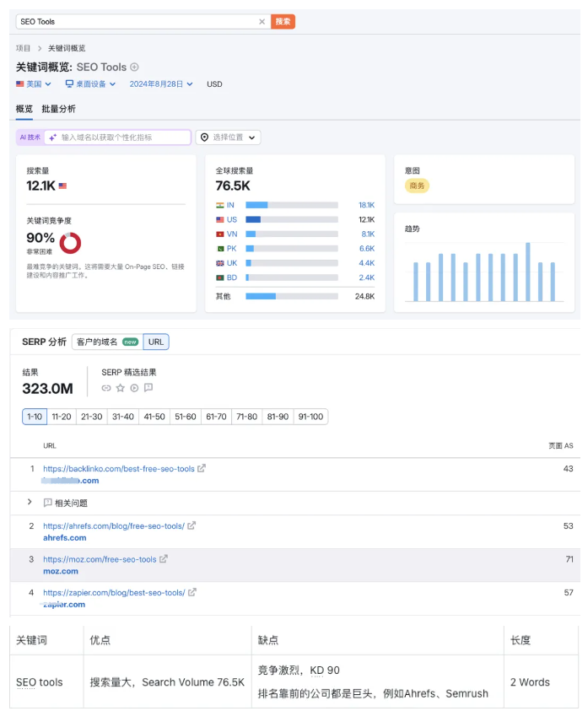Select the 概览 tab
This screenshot has height=711, width=588.
(24, 109)
